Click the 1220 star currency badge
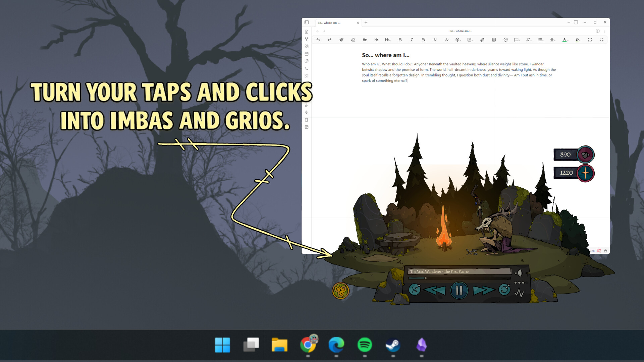 point(574,173)
